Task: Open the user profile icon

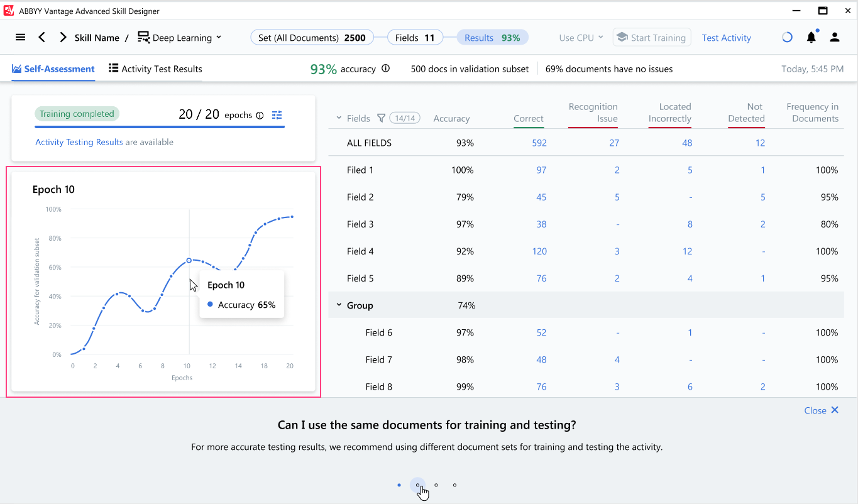Action: (835, 37)
